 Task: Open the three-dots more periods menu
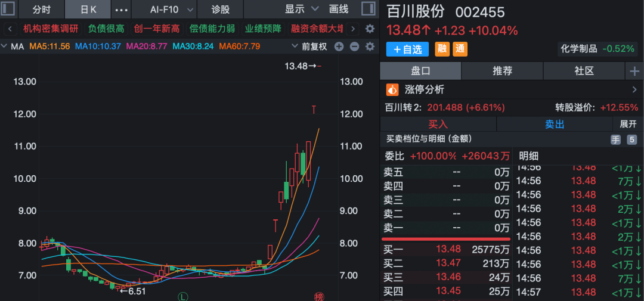120,10
